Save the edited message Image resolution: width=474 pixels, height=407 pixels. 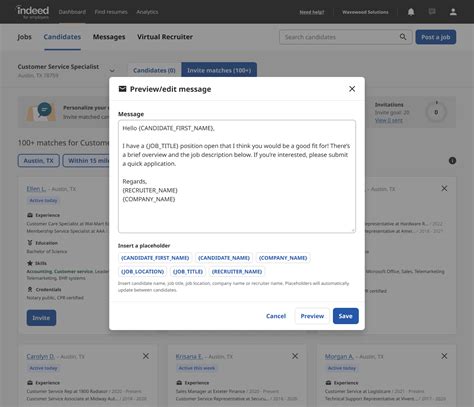346,316
